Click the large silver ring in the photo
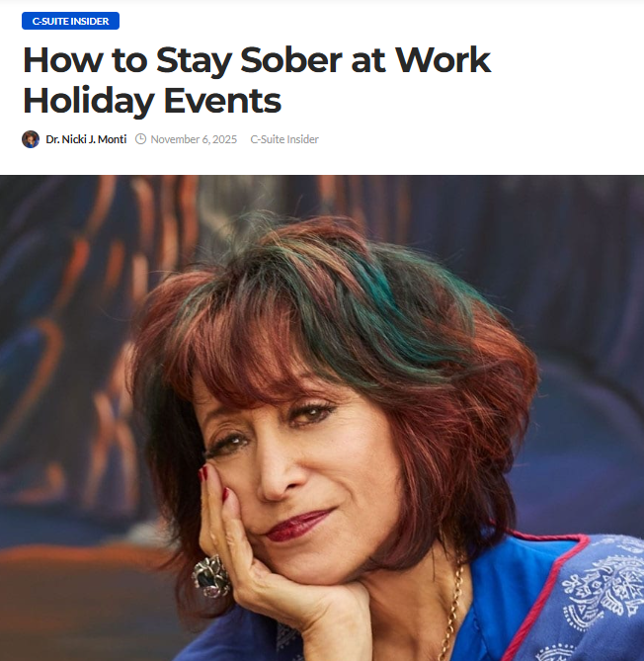 (x=212, y=576)
